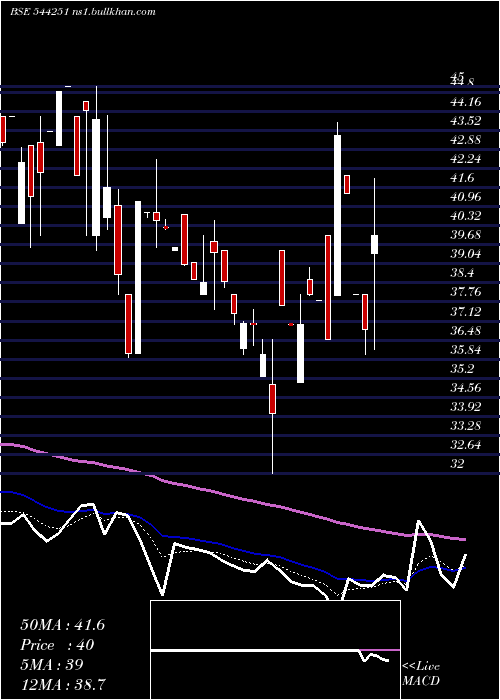Click the 40.32 price axis label
This screenshot has height=700, width=500.
pyautogui.click(x=466, y=216)
